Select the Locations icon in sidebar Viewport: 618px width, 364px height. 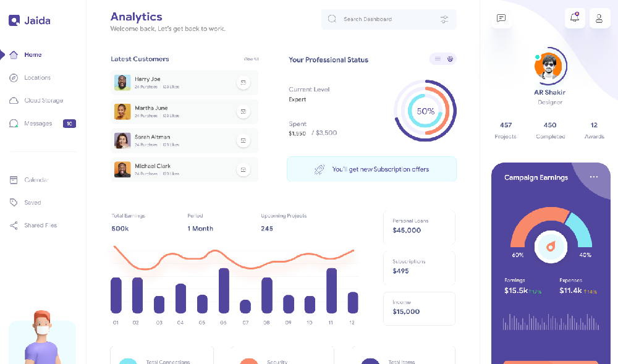point(14,77)
